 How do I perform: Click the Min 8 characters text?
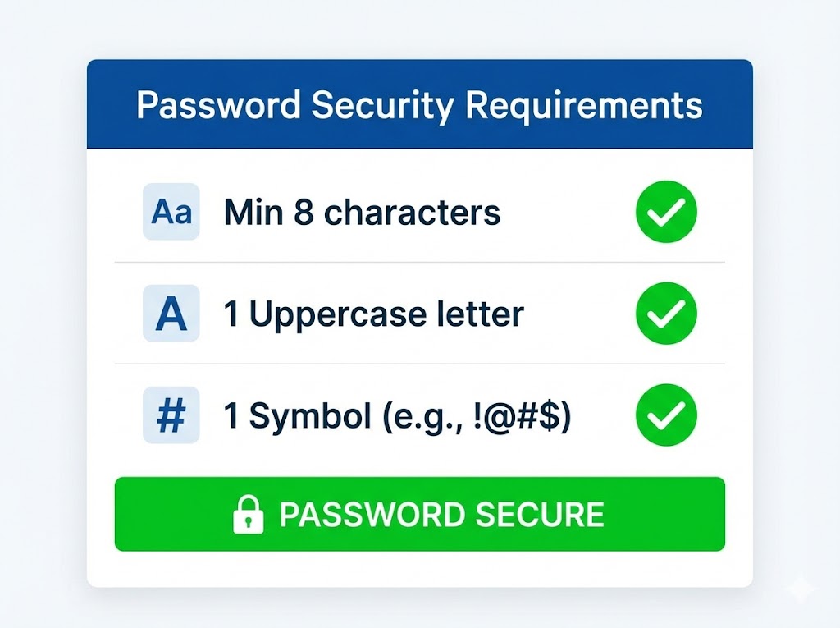tap(361, 212)
